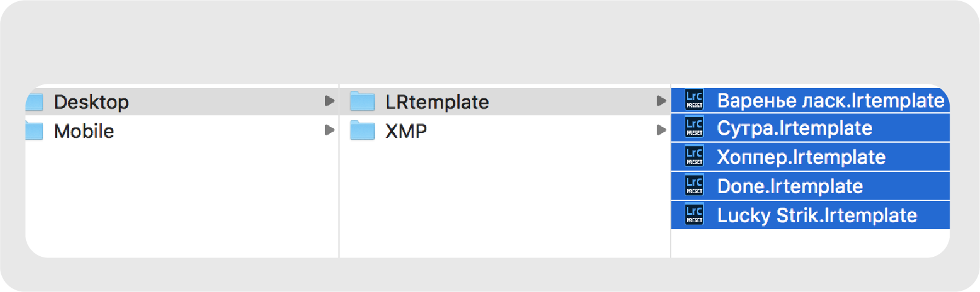Expand the Mobile folder arrow

[329, 130]
